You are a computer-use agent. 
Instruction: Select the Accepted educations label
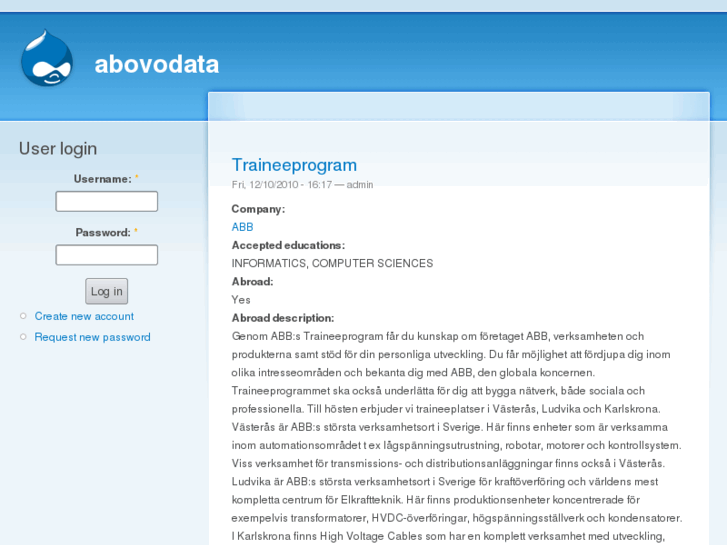coord(288,245)
